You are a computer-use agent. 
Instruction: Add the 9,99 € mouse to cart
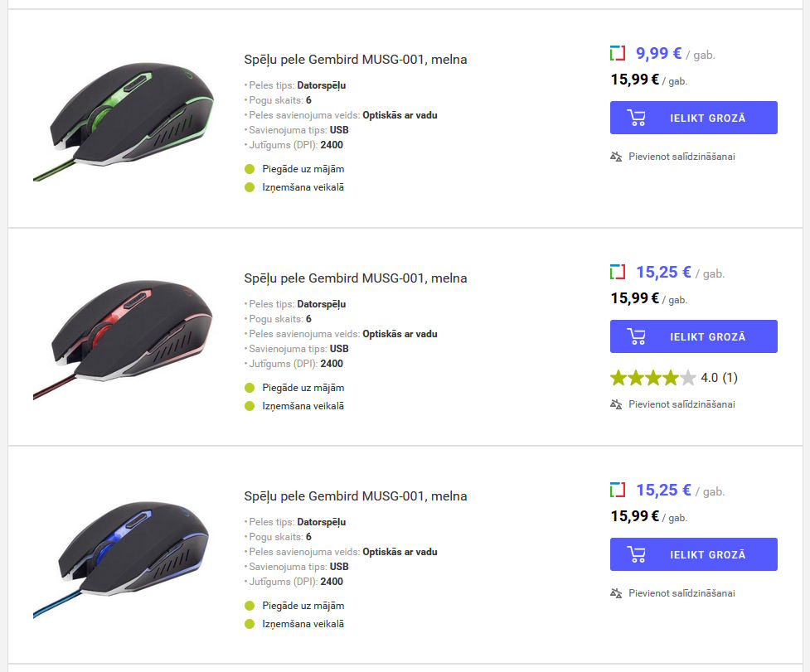pyautogui.click(x=693, y=118)
